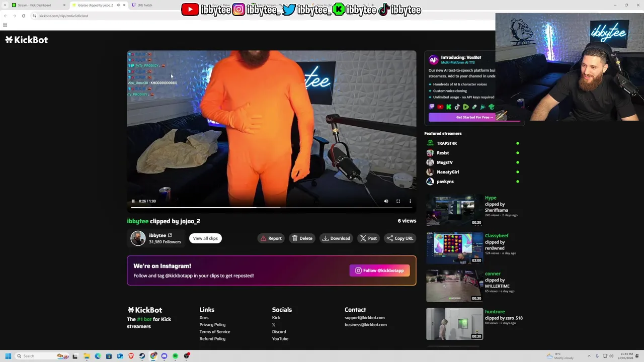Go back in browser history
Screen dimensions: 644x362
pyautogui.click(x=5, y=16)
